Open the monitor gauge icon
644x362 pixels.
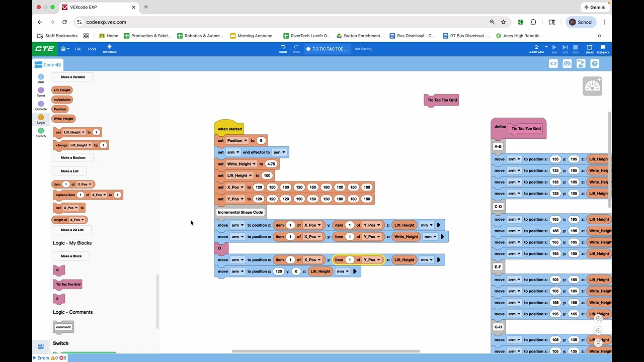[567, 64]
